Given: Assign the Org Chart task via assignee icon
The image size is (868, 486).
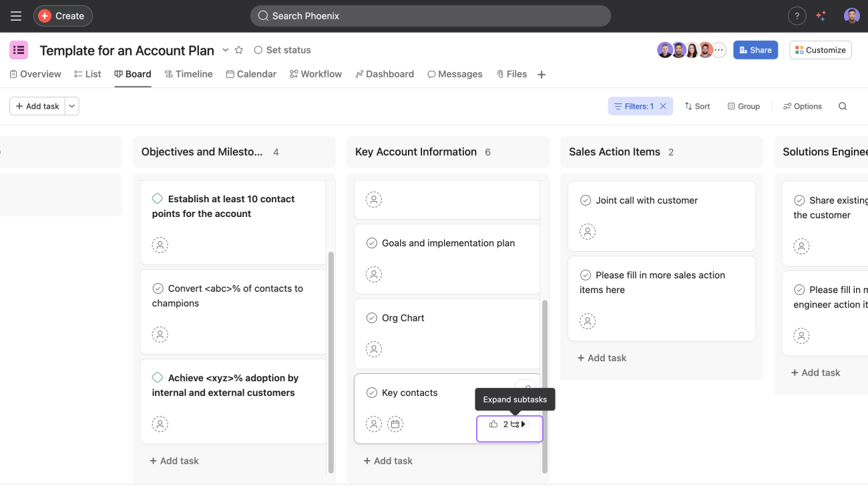Looking at the screenshot, I should tap(374, 349).
